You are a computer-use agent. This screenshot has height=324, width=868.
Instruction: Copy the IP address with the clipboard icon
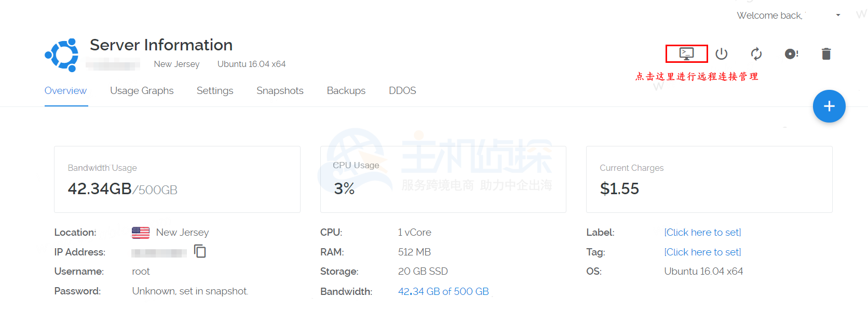[200, 251]
